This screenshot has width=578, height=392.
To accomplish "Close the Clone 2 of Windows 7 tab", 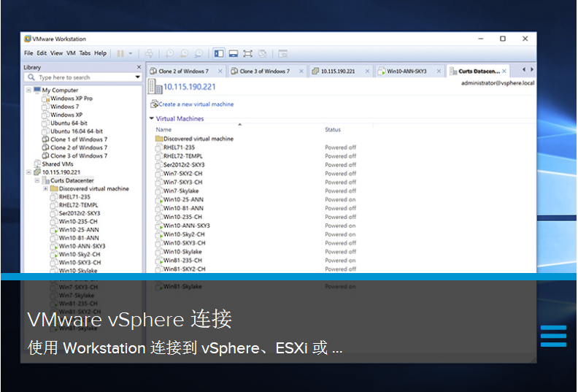I will [x=220, y=71].
